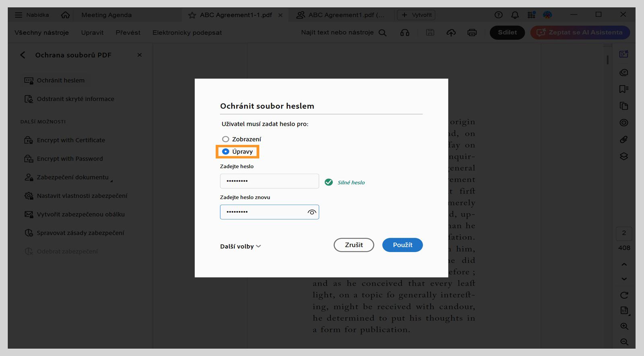The image size is (644, 356).
Task: Select Vytvořit zabezpečenou obálku
Action: pyautogui.click(x=74, y=214)
